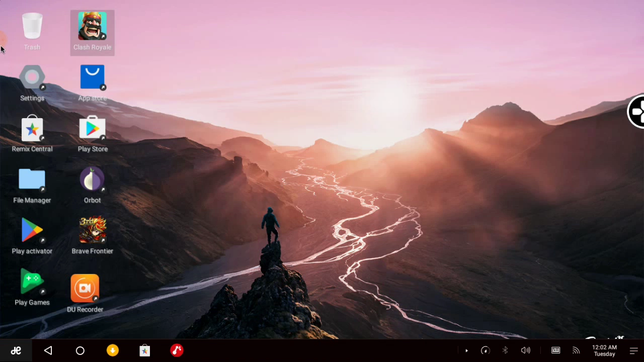Open the notification panel lines icon

[633, 350]
